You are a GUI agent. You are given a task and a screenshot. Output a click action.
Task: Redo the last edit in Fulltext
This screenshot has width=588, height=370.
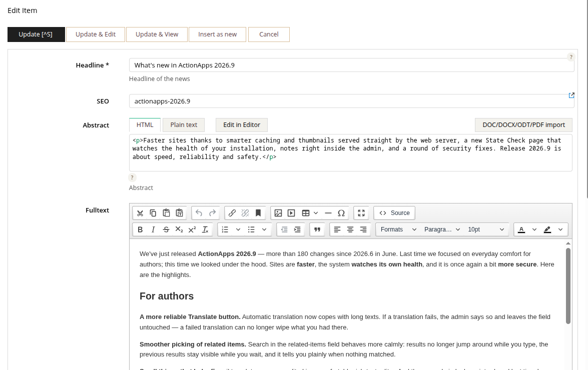(212, 213)
